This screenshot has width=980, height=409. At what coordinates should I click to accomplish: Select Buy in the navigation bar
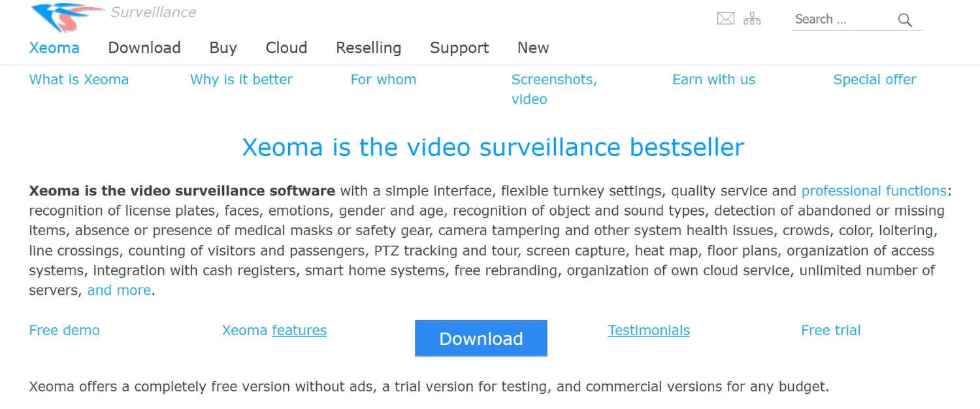pos(223,48)
